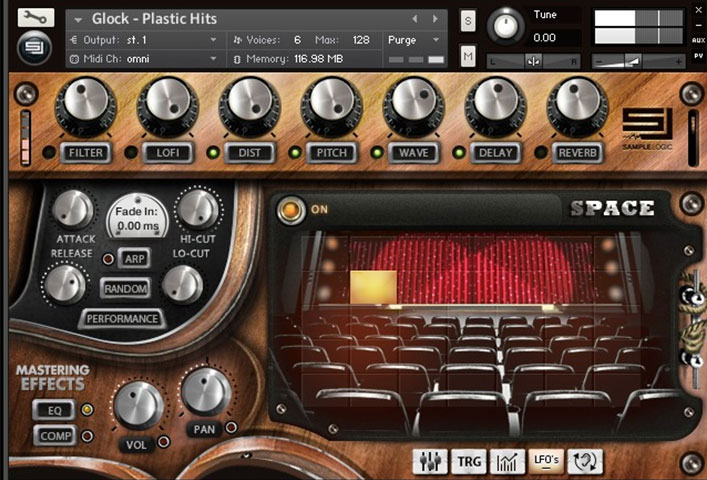Click the WAVE effect button
The height and width of the screenshot is (480, 707).
pyautogui.click(x=413, y=153)
